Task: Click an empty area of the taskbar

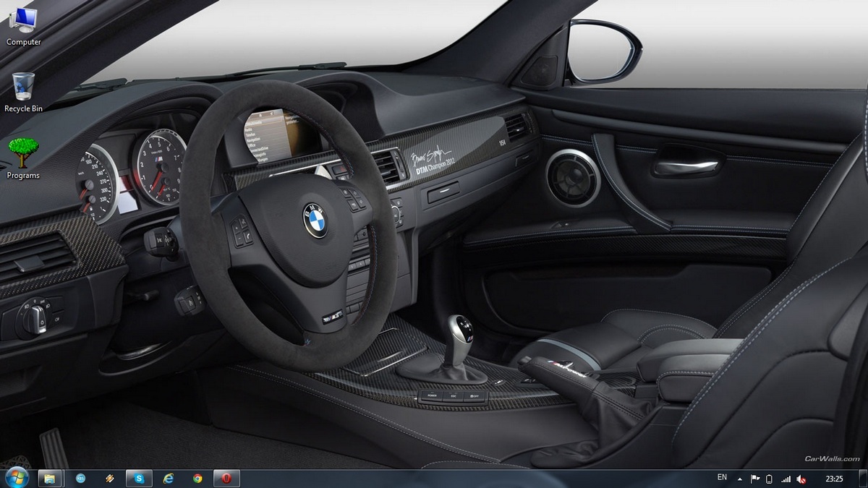Action: [470, 479]
